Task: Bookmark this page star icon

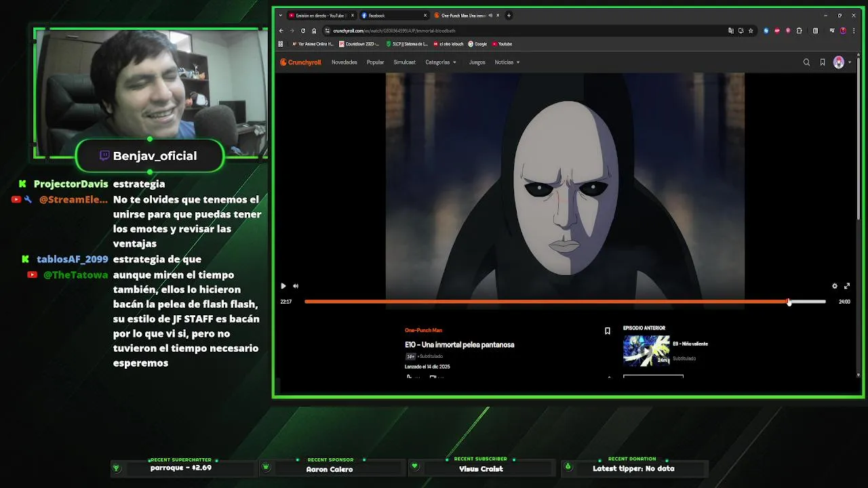Action: click(x=751, y=30)
